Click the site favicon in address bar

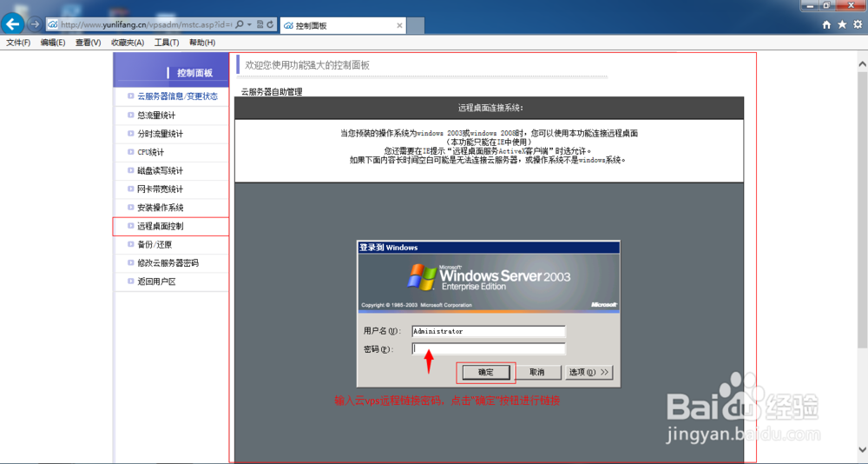coord(53,24)
